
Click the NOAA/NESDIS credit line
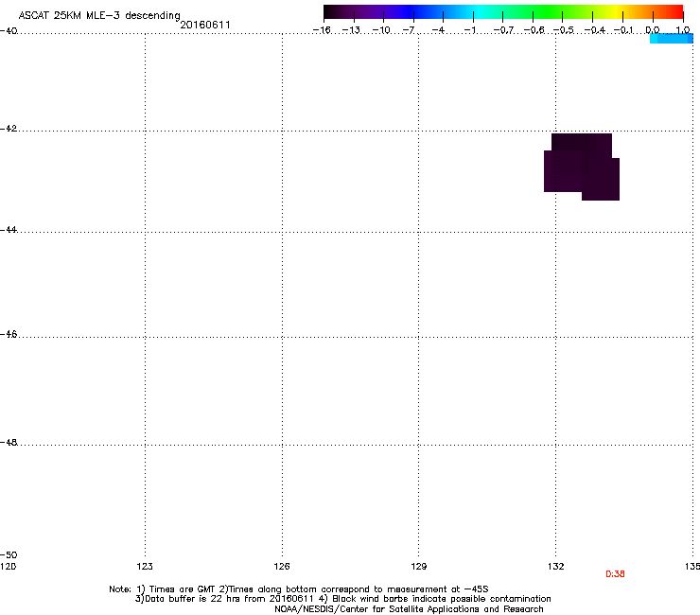click(409, 609)
